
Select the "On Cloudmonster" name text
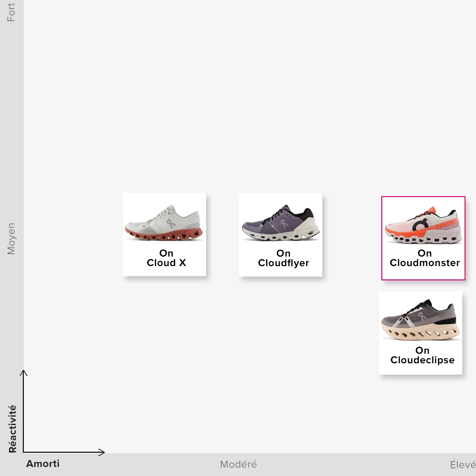[x=425, y=258]
